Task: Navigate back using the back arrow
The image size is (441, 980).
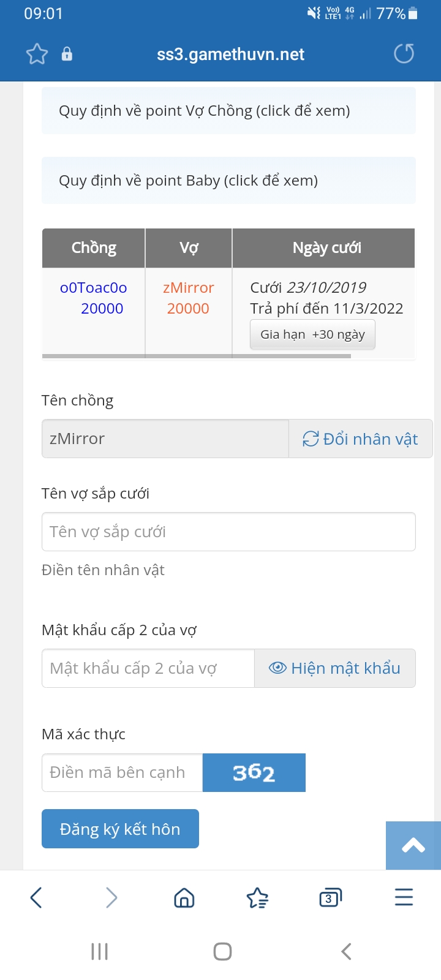Action: pos(36,897)
